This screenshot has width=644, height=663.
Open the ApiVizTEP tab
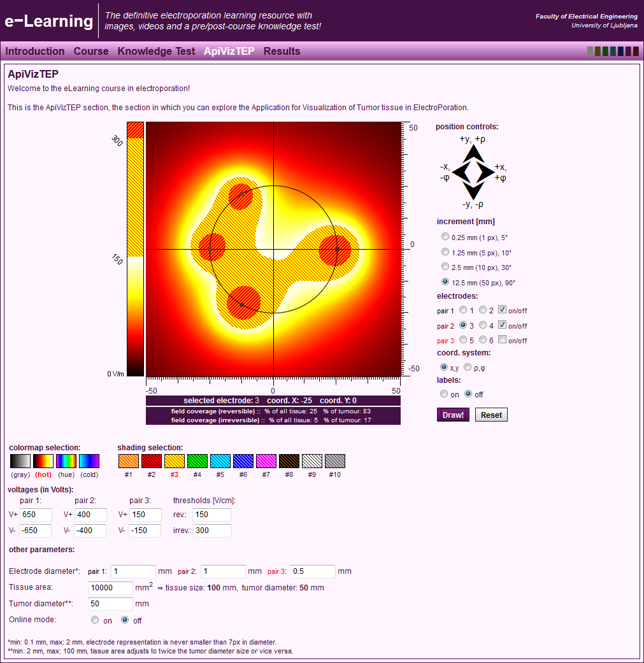pyautogui.click(x=229, y=51)
